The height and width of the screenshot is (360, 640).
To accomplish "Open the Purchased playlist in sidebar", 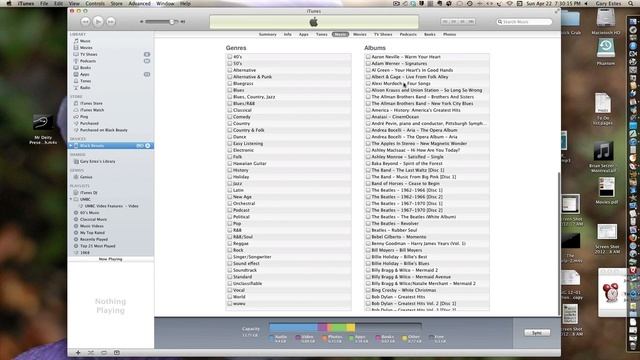I will [89, 123].
